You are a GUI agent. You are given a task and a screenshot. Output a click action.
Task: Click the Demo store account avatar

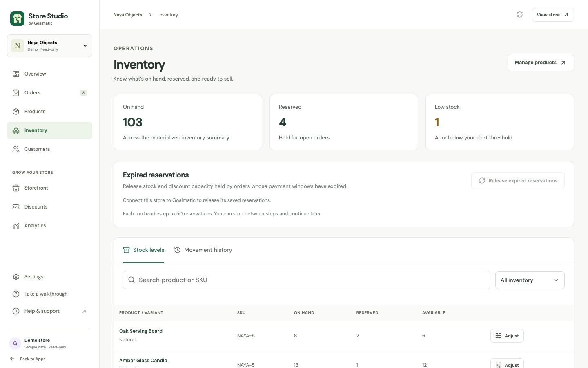click(x=15, y=343)
